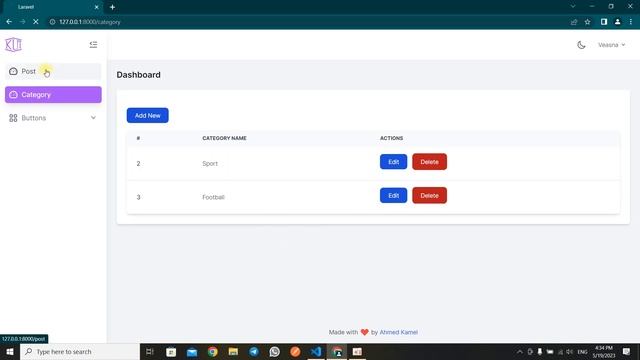Screen dimensions: 640x360
Task: Open the Post menu item
Action: click(x=53, y=71)
